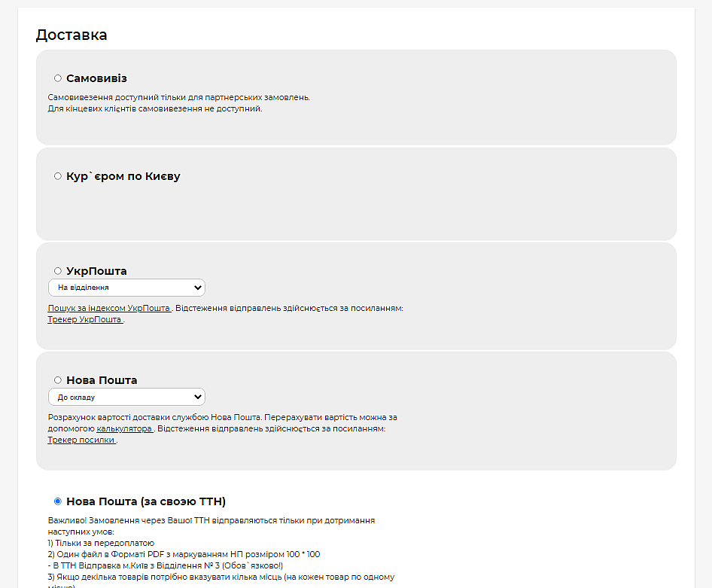Image resolution: width=712 pixels, height=588 pixels.
Task: Click the Нова Пошта (за своєю ТТН) label
Action: (x=146, y=501)
